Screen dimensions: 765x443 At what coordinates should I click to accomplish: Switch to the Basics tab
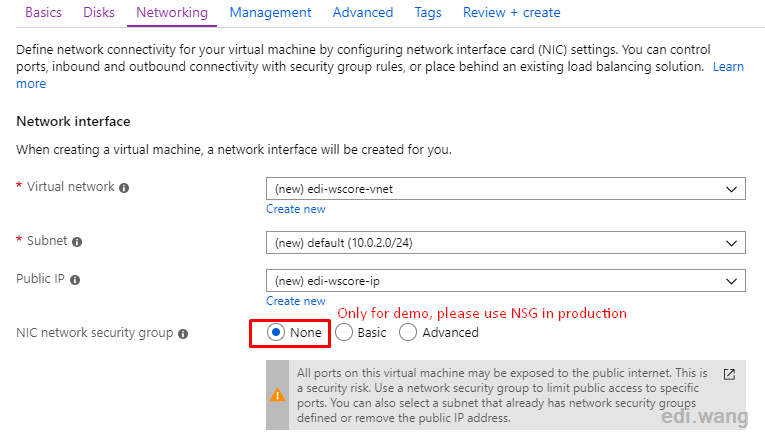[x=43, y=12]
